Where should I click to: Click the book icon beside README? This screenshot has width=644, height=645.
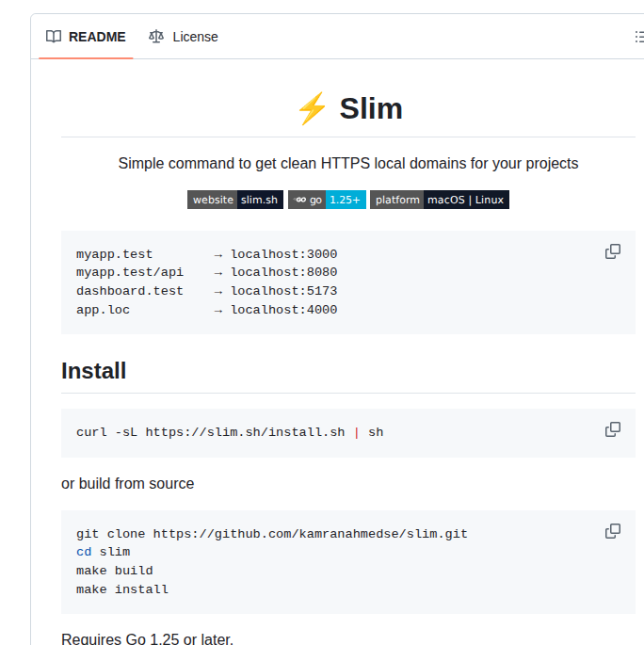point(54,37)
